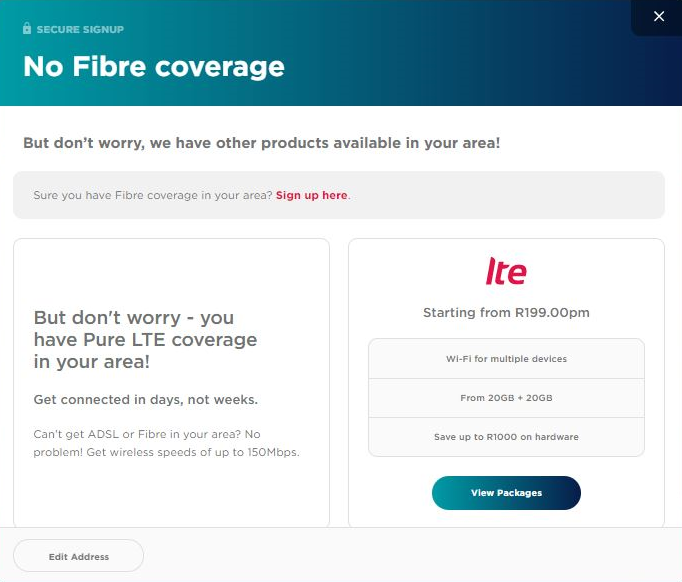Click 'Save up to R1000 on hardware' row
The width and height of the screenshot is (682, 582).
coord(506,437)
